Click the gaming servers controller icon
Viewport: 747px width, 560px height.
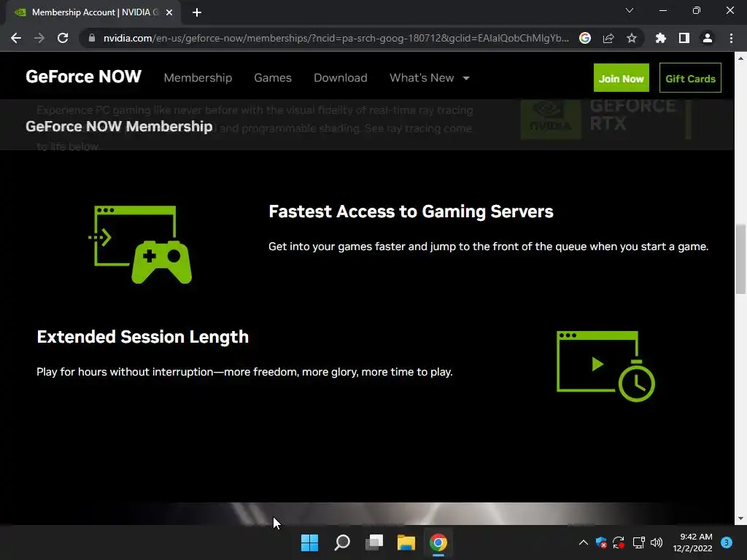pos(141,244)
